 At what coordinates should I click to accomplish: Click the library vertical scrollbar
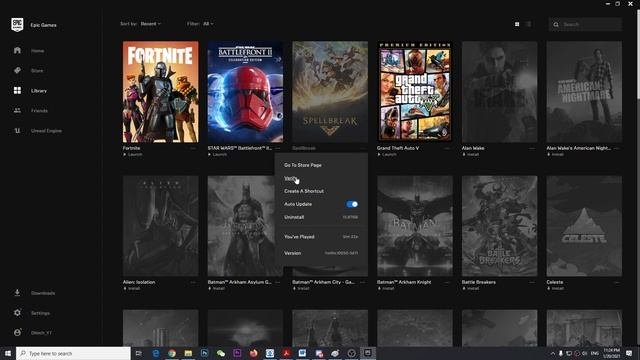click(638, 55)
